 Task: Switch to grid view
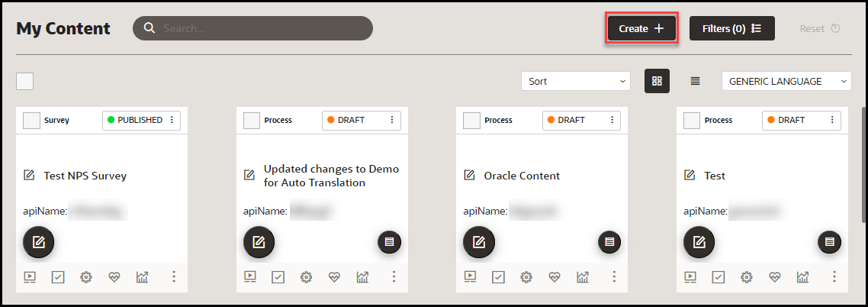pyautogui.click(x=657, y=81)
